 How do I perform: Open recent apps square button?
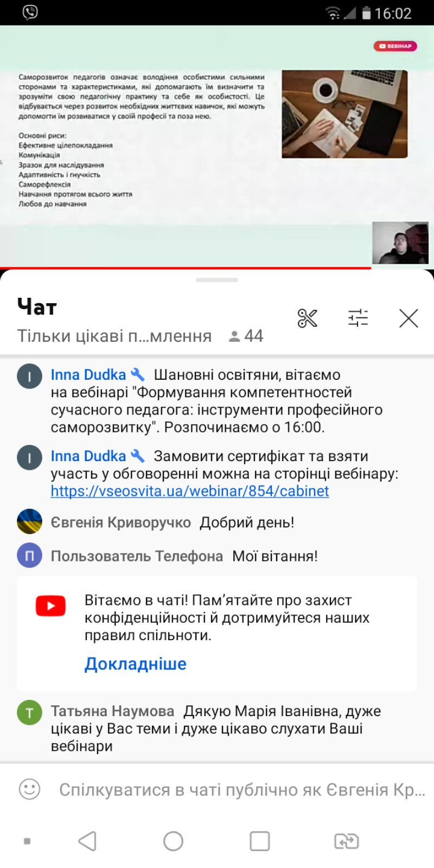pyautogui.click(x=260, y=841)
